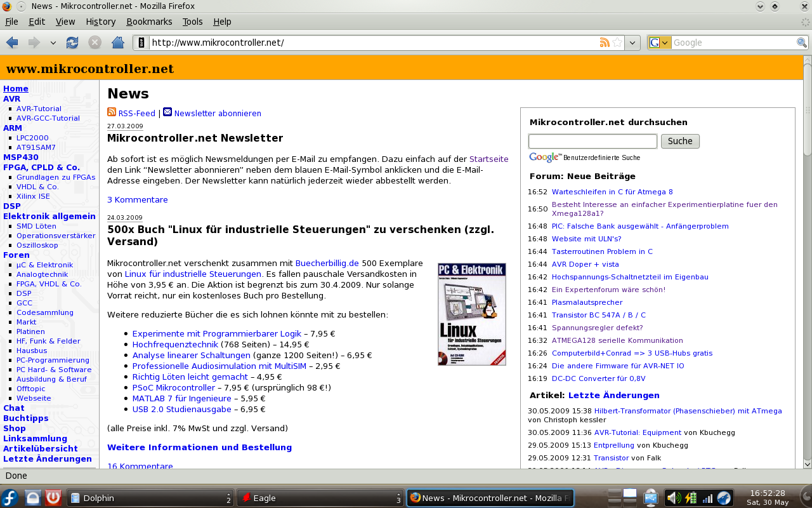Screen dimensions: 812x508
Task: Open the back/forward history dropdown
Action: [x=53, y=43]
